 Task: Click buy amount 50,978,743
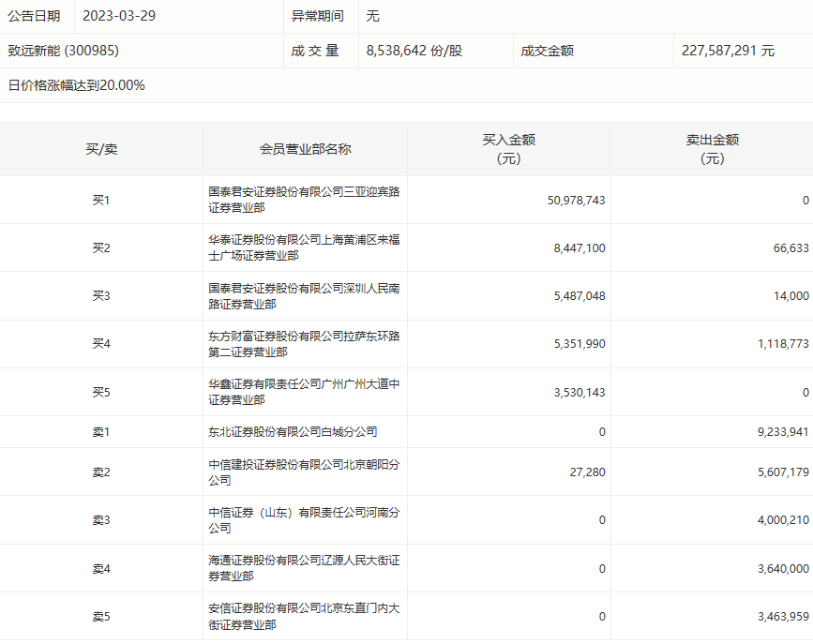[x=576, y=201]
